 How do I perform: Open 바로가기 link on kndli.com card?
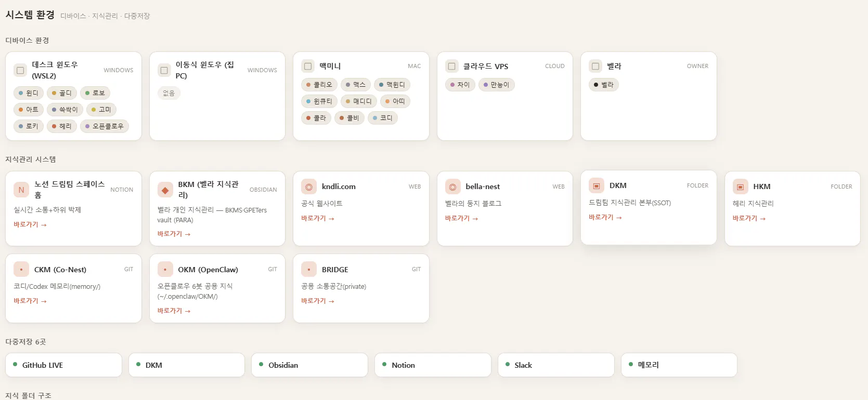[318, 218]
